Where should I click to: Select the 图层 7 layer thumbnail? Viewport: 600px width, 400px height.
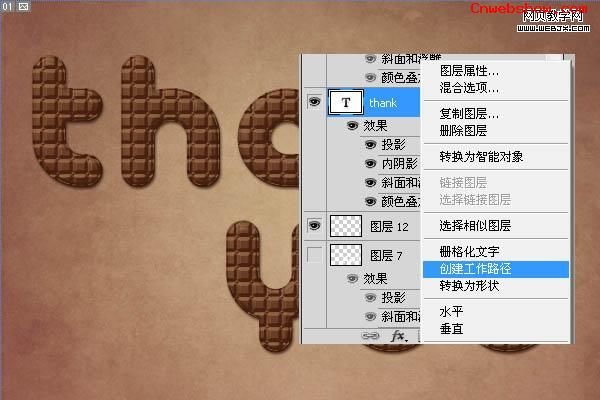[x=346, y=255]
